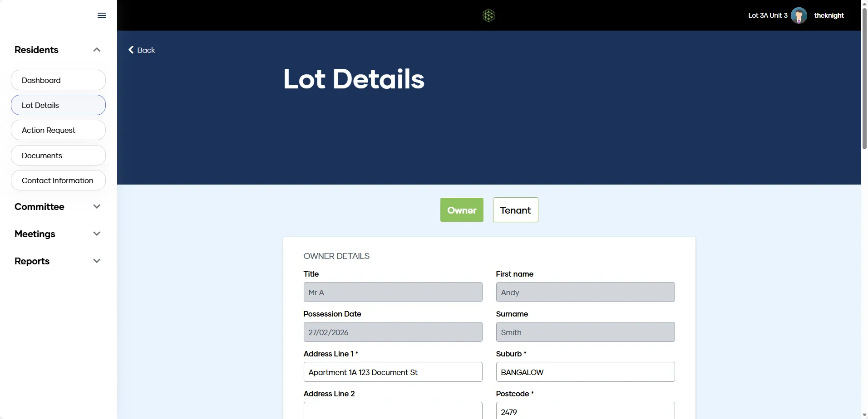Switch to the Tenant tab
Image resolution: width=868 pixels, height=419 pixels.
516,210
